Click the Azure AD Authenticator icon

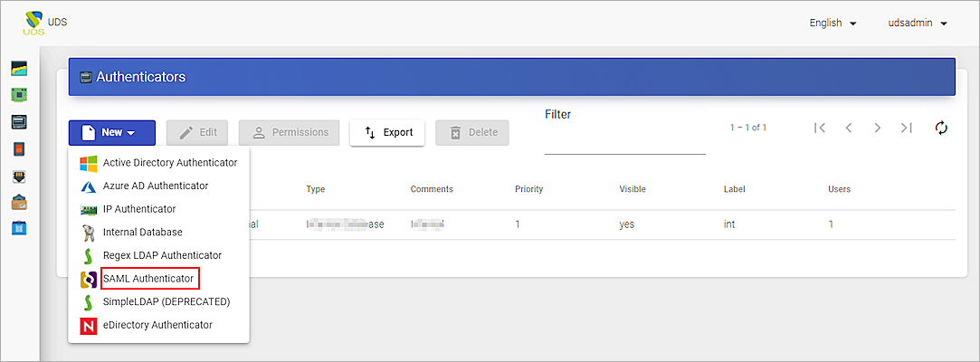pos(88,186)
